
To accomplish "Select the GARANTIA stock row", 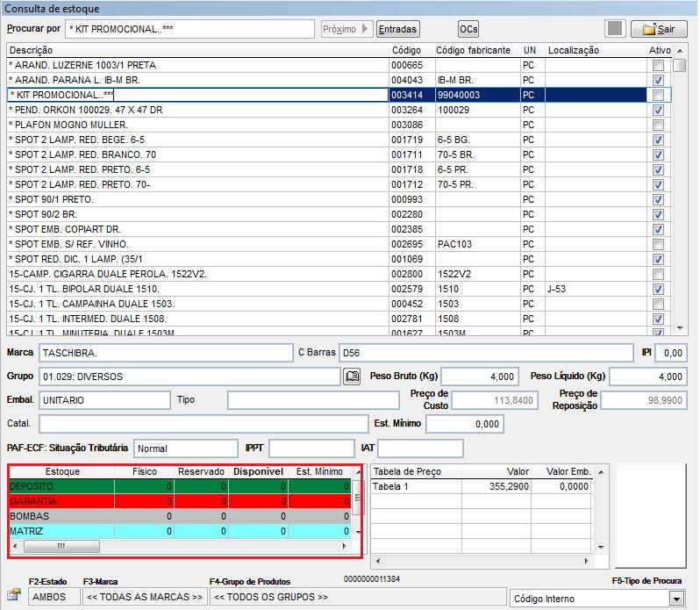I will pyautogui.click(x=180, y=501).
